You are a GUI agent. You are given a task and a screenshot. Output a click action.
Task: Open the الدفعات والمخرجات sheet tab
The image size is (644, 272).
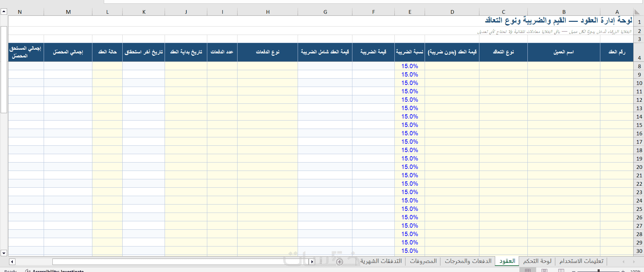click(468, 261)
